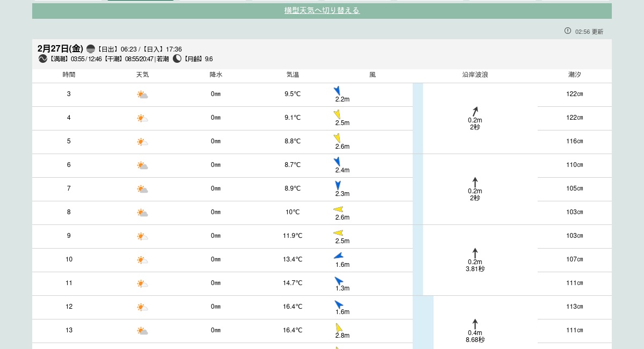644x349 pixels.
Task: Click the 02:56 更新 timestamp text
Action: tap(589, 32)
